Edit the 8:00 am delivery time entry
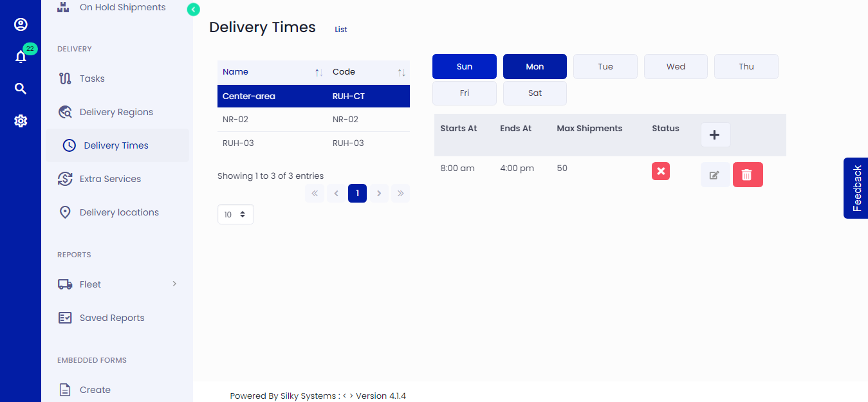868x402 pixels. [715, 174]
